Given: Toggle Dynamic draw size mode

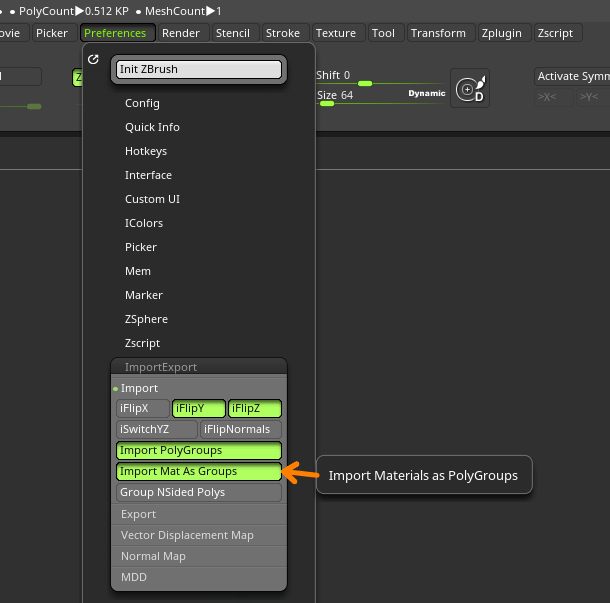Looking at the screenshot, I should [x=427, y=93].
